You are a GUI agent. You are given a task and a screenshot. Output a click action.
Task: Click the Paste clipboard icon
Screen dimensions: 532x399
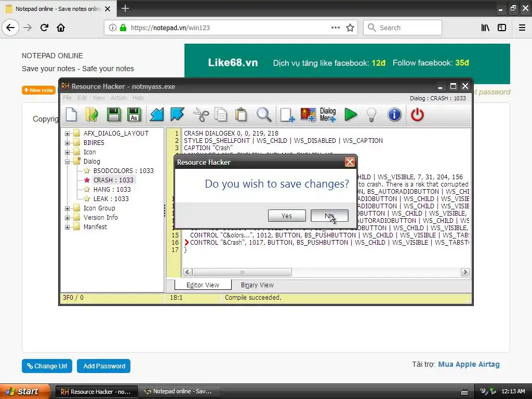coord(241,115)
